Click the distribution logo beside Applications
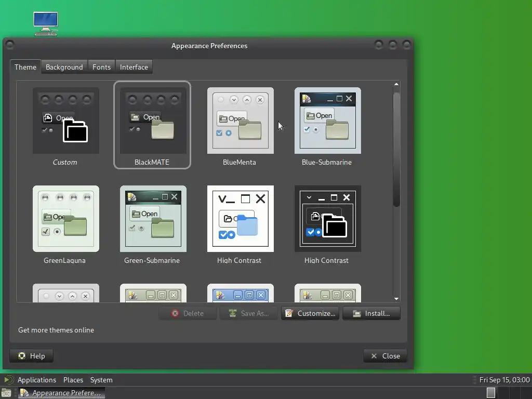 [x=8, y=380]
